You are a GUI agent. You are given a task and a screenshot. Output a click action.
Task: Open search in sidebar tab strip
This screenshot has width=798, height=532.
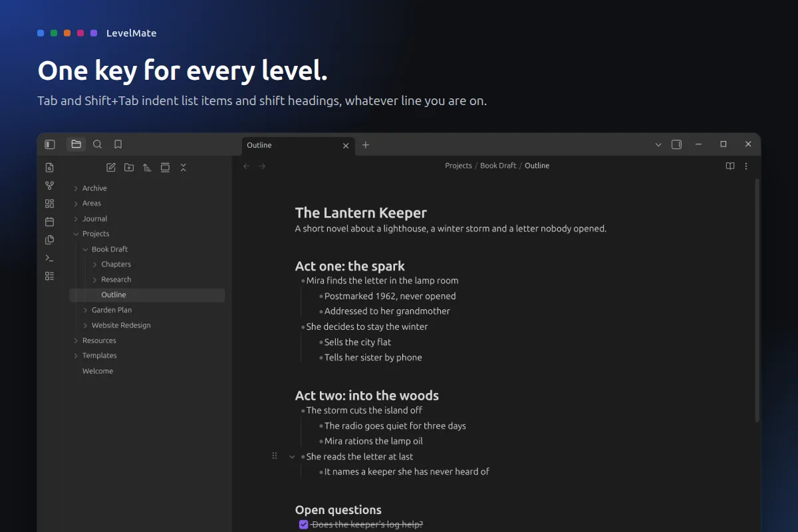pyautogui.click(x=97, y=144)
